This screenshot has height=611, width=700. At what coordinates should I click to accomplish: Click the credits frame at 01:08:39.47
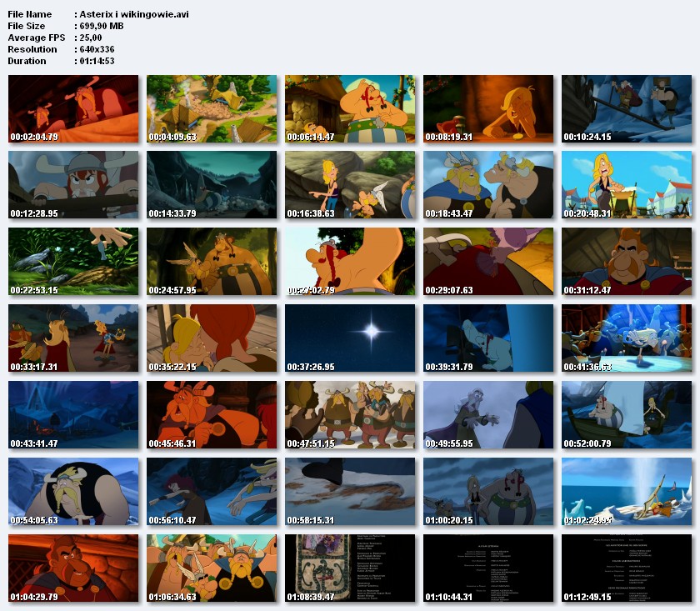(x=350, y=568)
